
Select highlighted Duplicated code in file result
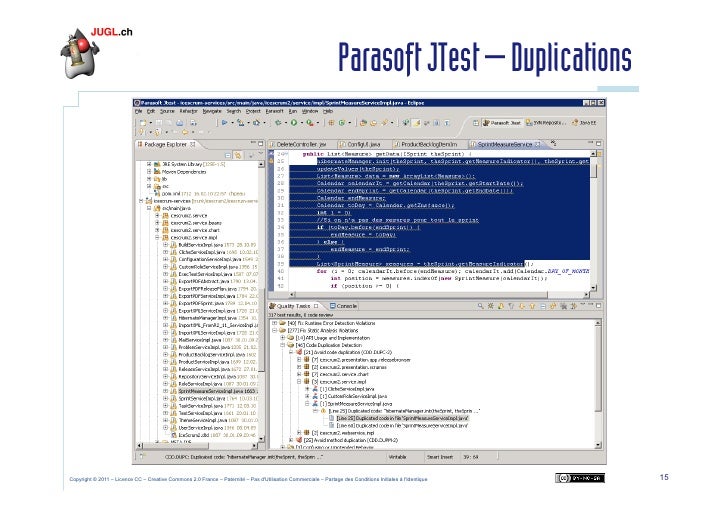tap(402, 418)
